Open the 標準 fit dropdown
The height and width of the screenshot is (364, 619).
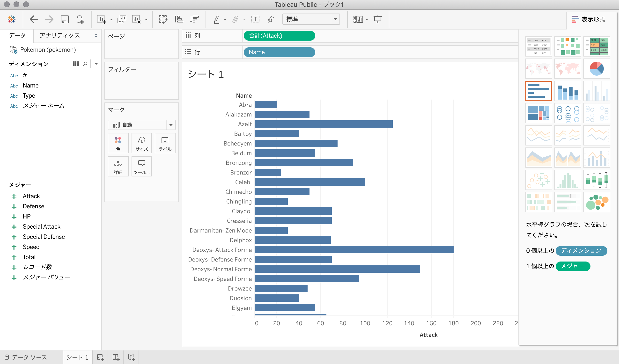click(335, 19)
